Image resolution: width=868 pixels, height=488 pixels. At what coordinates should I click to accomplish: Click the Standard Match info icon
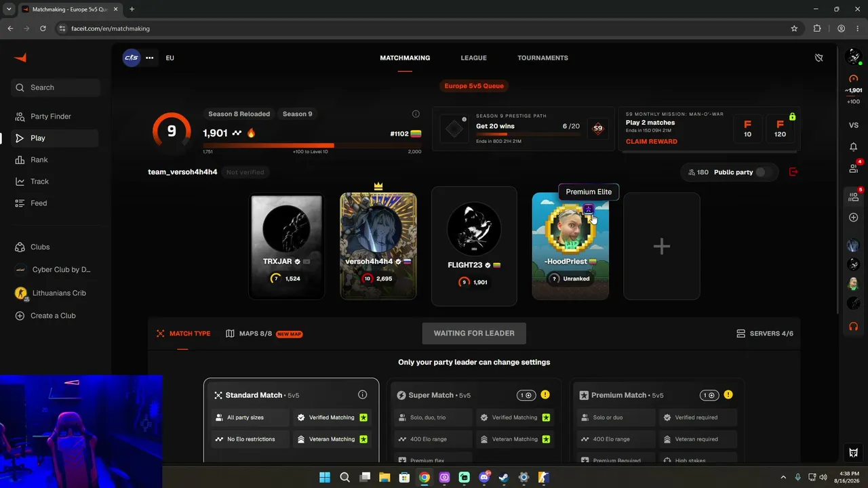click(362, 395)
